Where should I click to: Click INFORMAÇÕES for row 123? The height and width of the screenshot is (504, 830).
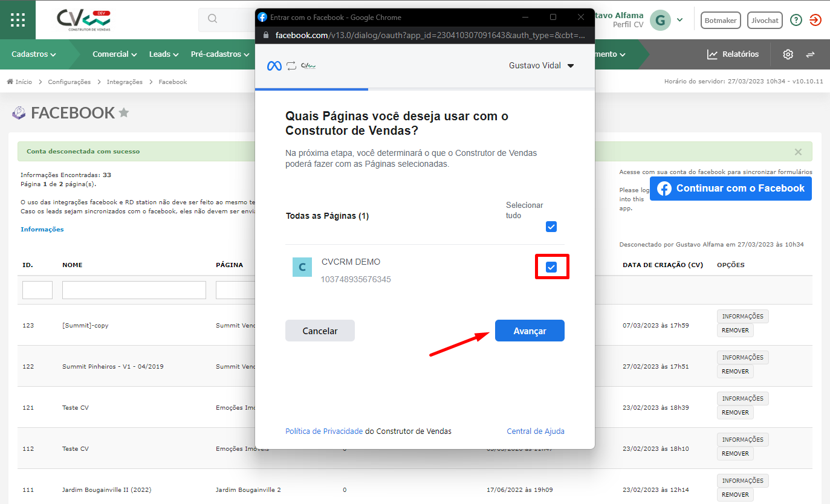tap(743, 316)
